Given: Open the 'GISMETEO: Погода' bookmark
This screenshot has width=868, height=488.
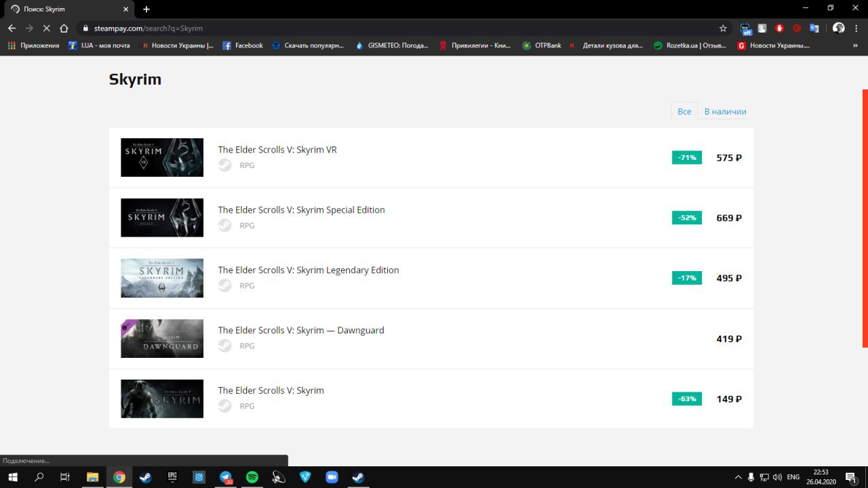Looking at the screenshot, I should coord(392,45).
